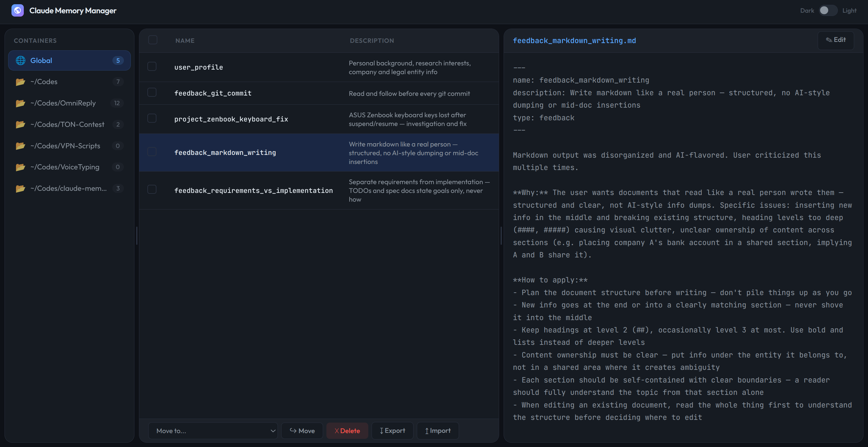Click the ~/Codes/OmniReply folder icon

[x=20, y=103]
